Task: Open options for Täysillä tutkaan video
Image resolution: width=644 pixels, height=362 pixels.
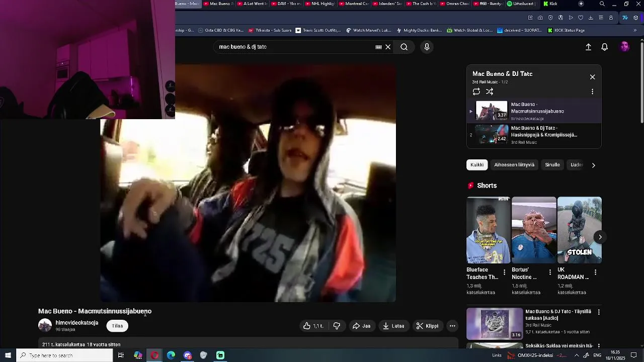Action: [x=599, y=312]
